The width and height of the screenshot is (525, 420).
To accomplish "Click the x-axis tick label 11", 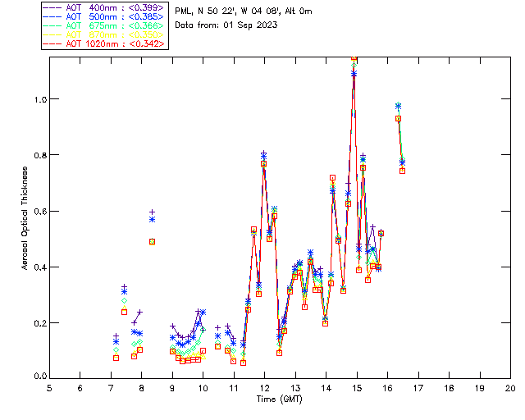I will 234,388.
